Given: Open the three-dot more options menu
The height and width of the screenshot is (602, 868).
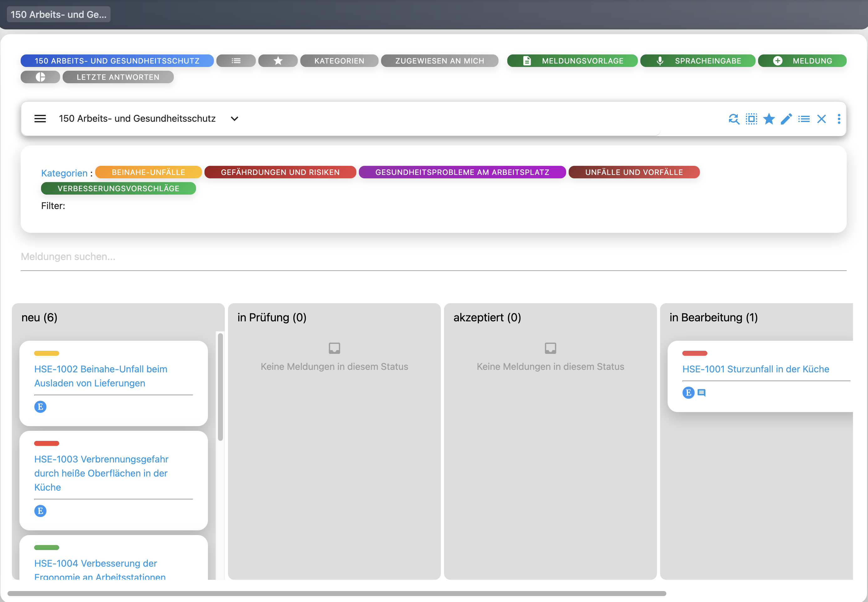Looking at the screenshot, I should coord(839,119).
